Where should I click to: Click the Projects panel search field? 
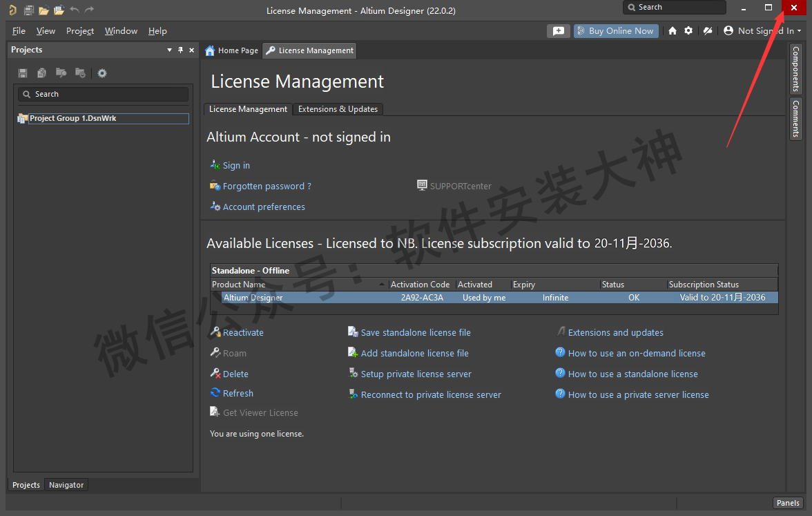point(104,94)
